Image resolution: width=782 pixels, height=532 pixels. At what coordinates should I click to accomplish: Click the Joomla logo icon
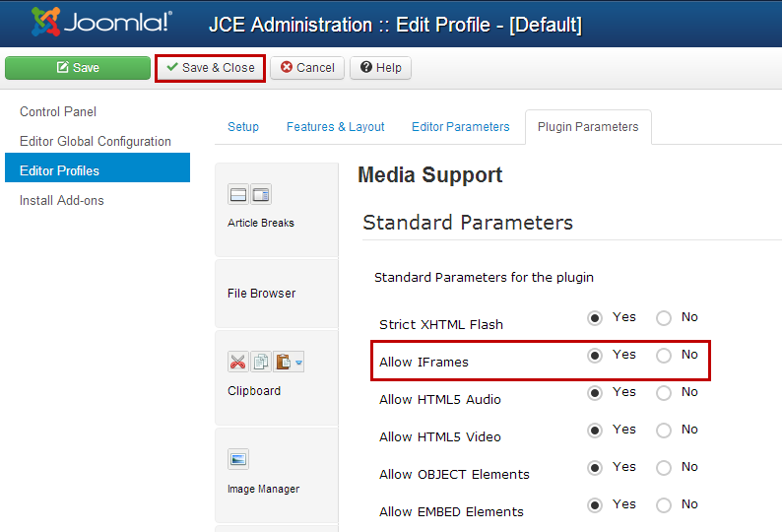[46, 22]
